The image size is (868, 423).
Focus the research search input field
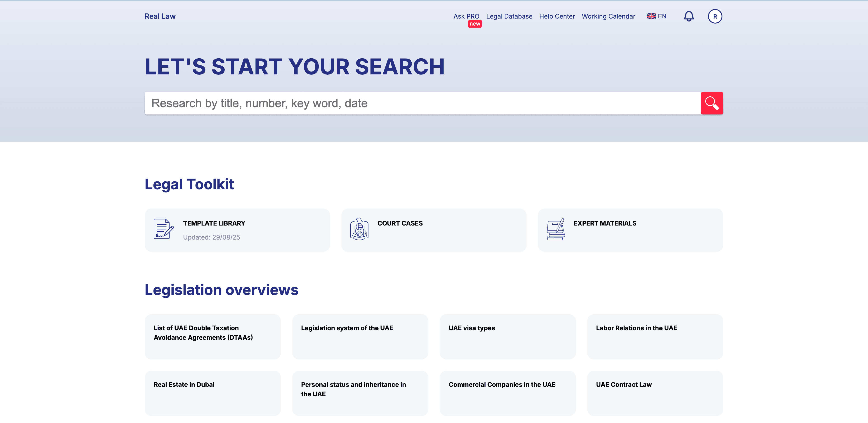tap(421, 103)
